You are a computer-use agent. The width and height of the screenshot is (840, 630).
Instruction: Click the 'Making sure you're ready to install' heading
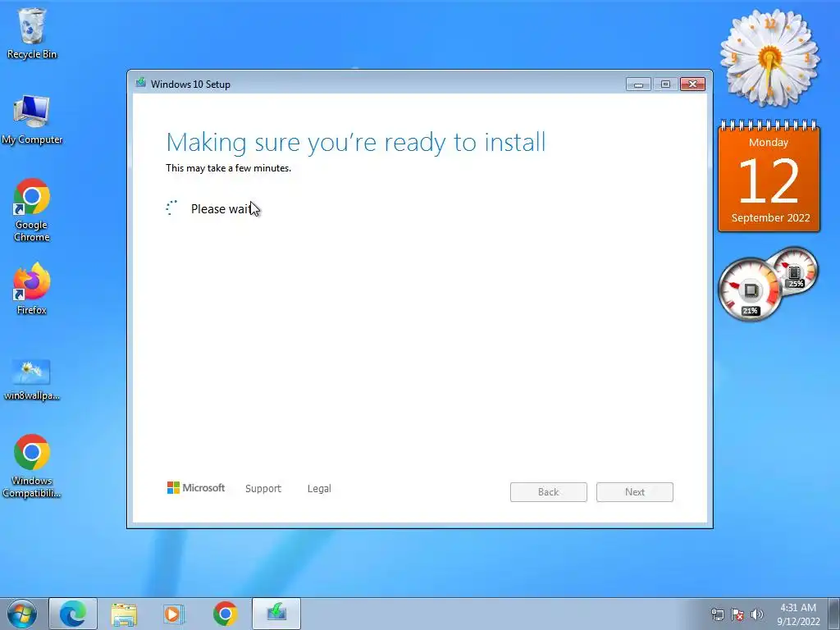pos(356,143)
